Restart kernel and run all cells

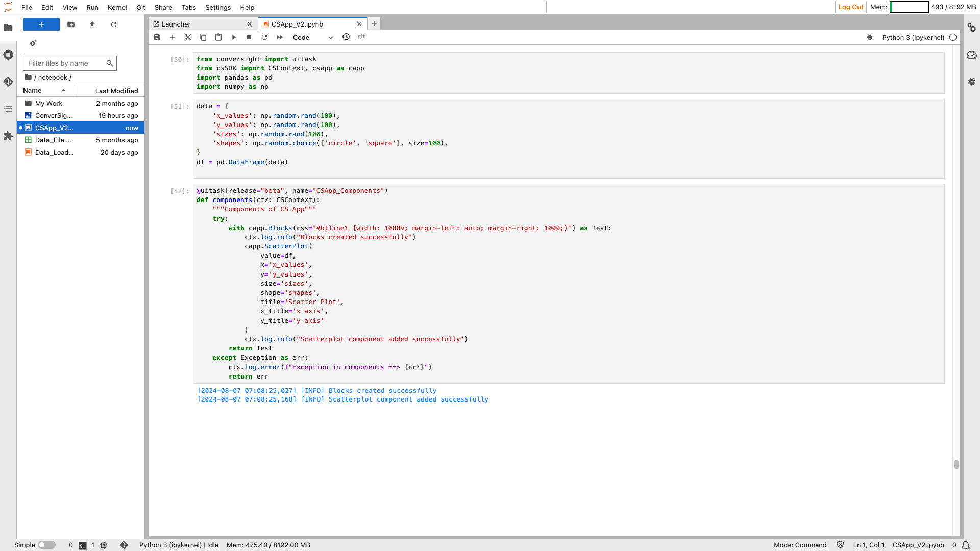pyautogui.click(x=280, y=37)
